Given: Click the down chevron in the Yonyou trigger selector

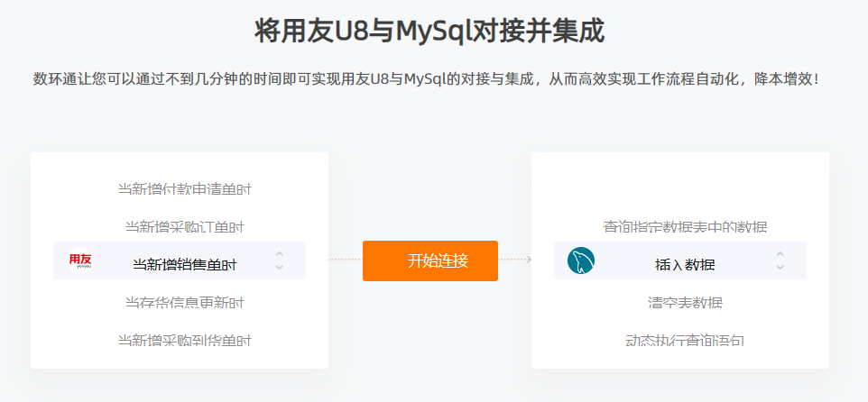Looking at the screenshot, I should pos(280,267).
